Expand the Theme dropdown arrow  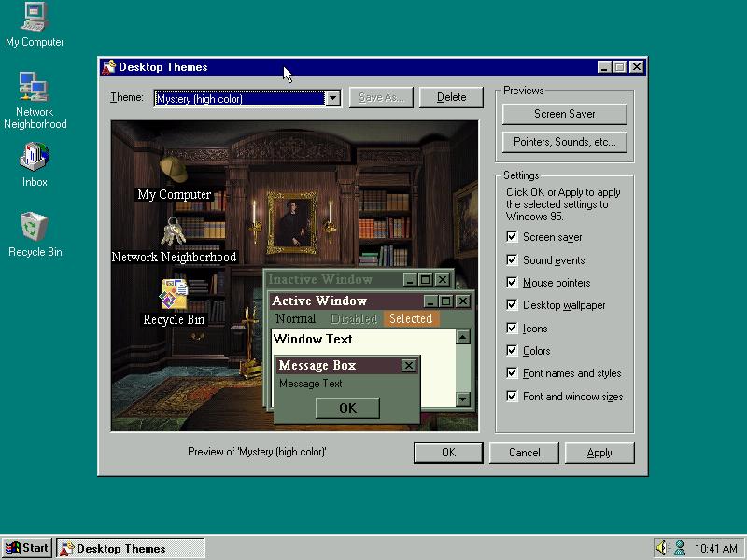click(333, 99)
